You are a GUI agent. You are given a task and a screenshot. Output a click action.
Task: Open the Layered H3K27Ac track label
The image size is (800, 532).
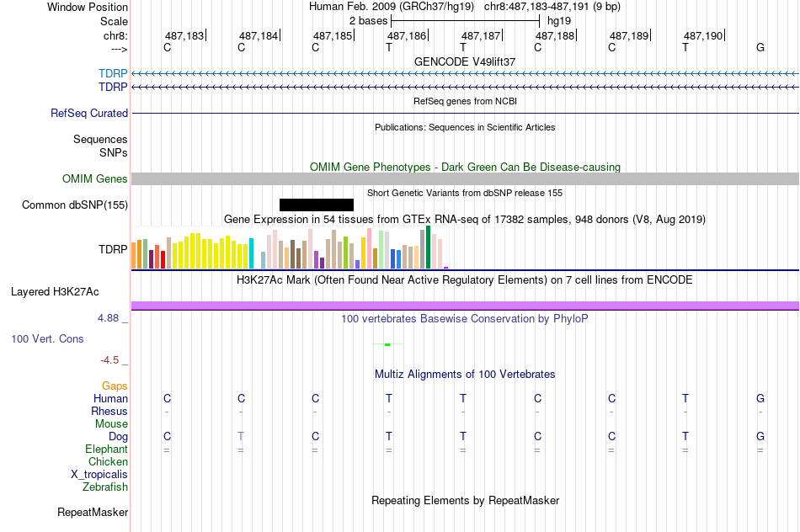pos(55,292)
